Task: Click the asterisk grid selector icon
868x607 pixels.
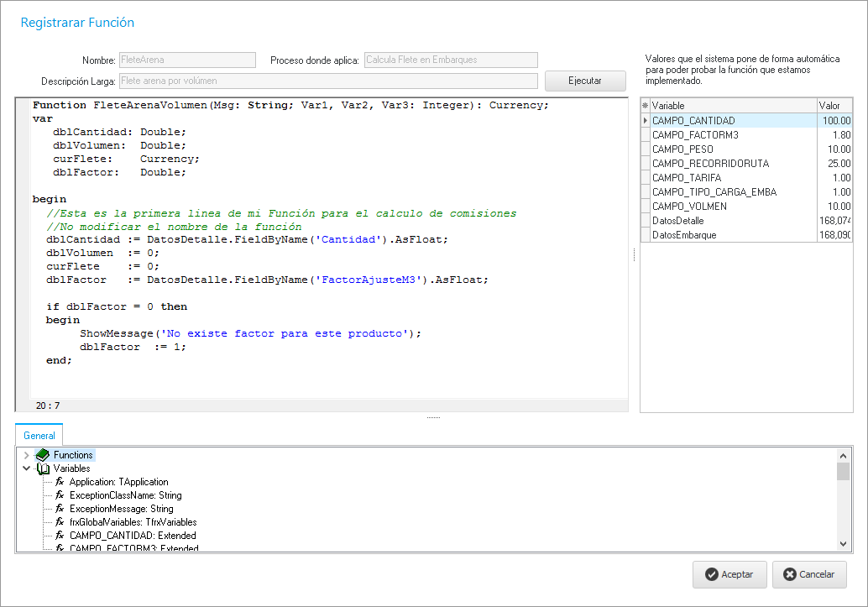Action: [x=645, y=106]
